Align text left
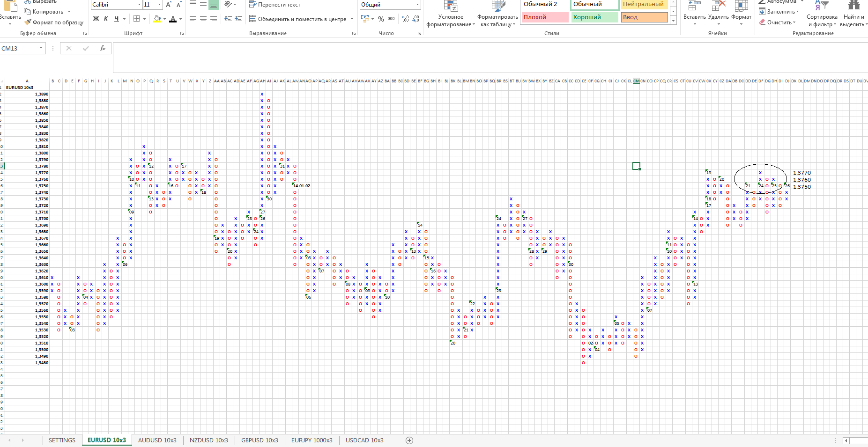This screenshot has height=447, width=868. coord(193,19)
